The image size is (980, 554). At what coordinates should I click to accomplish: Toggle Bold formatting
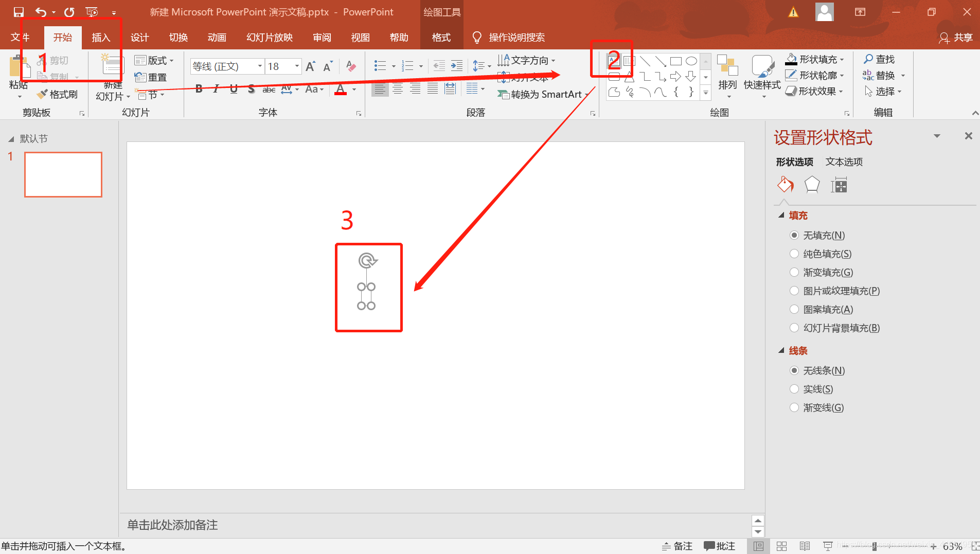pyautogui.click(x=199, y=89)
